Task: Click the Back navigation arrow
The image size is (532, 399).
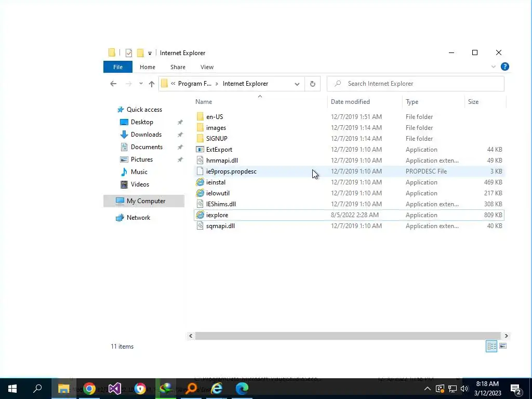Action: click(x=113, y=84)
